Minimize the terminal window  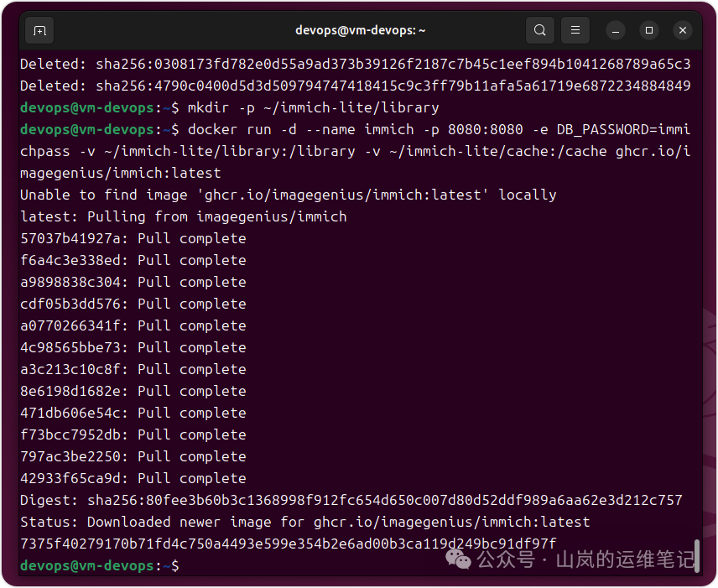coord(615,30)
